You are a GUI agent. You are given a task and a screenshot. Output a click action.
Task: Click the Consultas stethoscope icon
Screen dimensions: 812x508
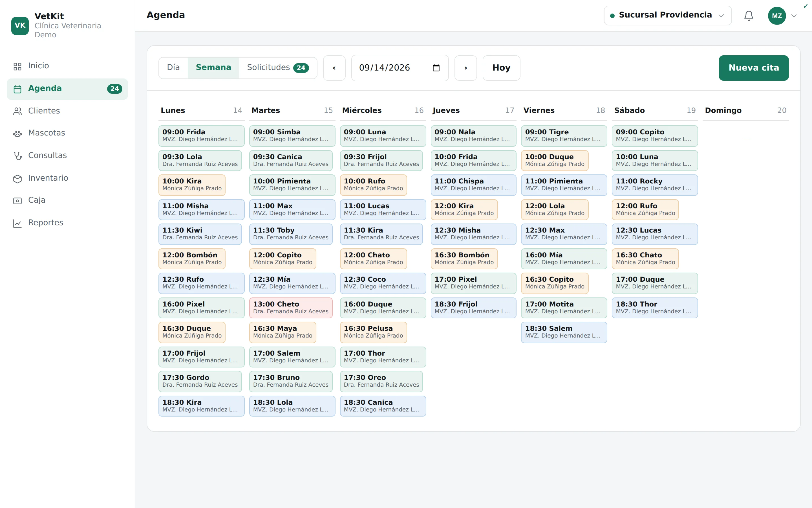pos(17,156)
